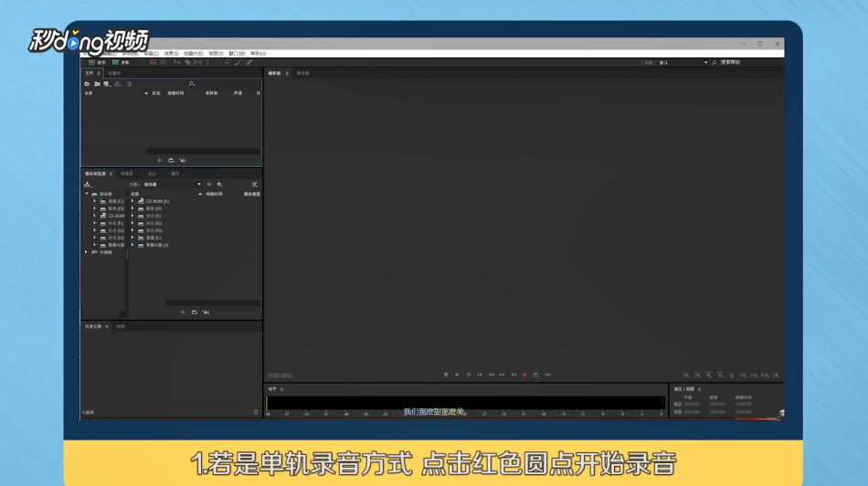Collapse the 驱动器 drives tree node
Viewport: 868px width, 486px height.
(87, 195)
